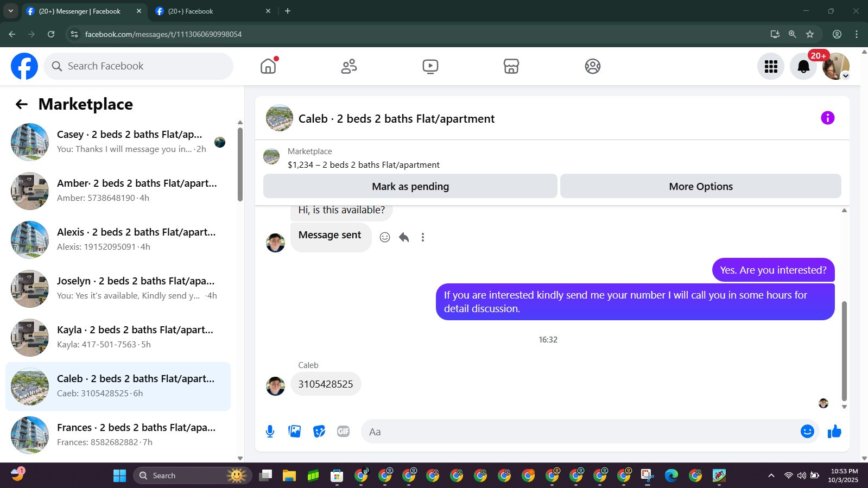Click the 'Yes. Are you interested?' message bubble
This screenshot has height=488, width=868.
pos(773,270)
